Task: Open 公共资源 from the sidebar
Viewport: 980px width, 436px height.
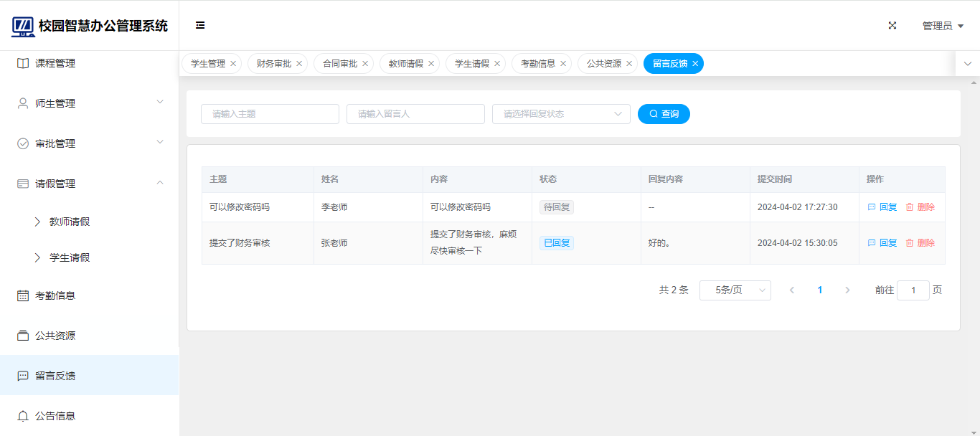Action: pyautogui.click(x=55, y=336)
